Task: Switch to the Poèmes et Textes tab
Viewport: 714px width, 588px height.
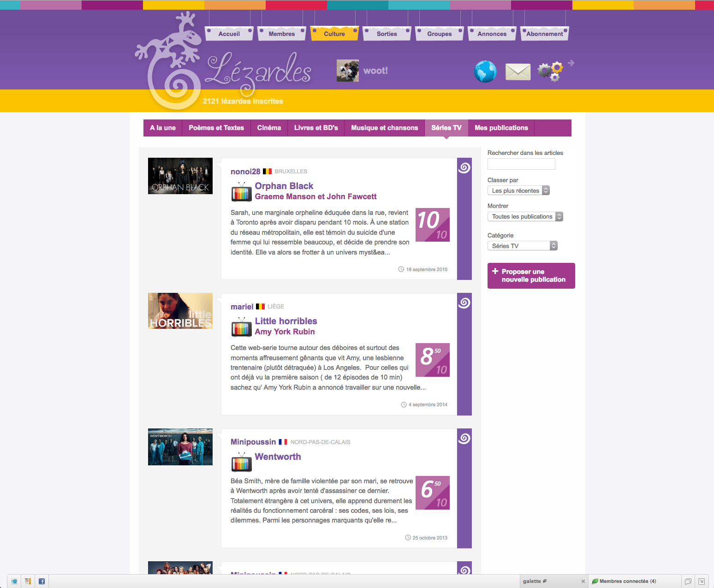Action: pos(216,128)
